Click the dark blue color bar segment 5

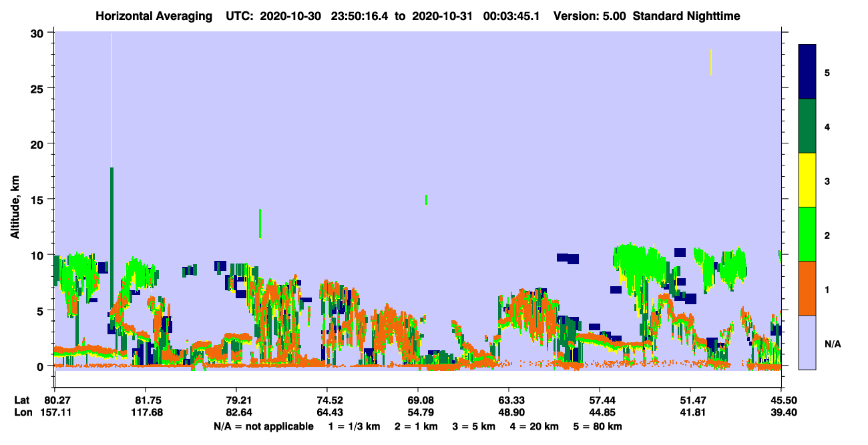click(x=807, y=72)
